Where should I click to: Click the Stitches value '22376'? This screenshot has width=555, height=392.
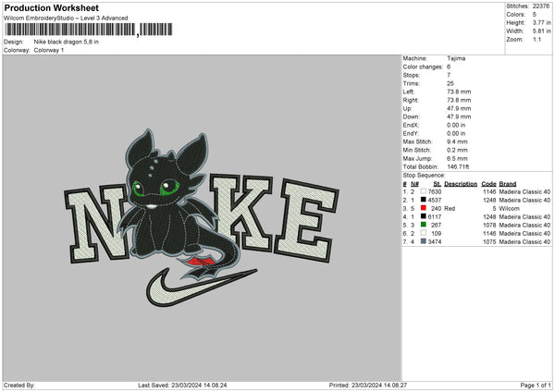click(x=541, y=6)
